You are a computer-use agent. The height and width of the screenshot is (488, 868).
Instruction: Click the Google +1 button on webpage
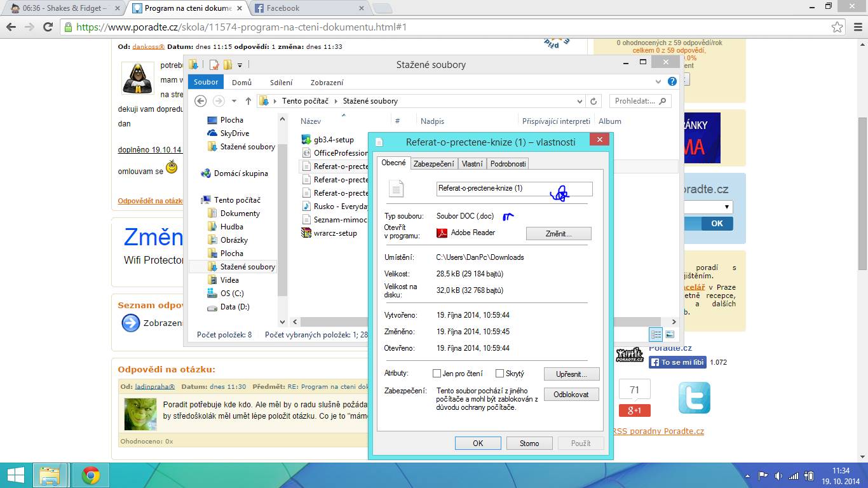pyautogui.click(x=634, y=410)
